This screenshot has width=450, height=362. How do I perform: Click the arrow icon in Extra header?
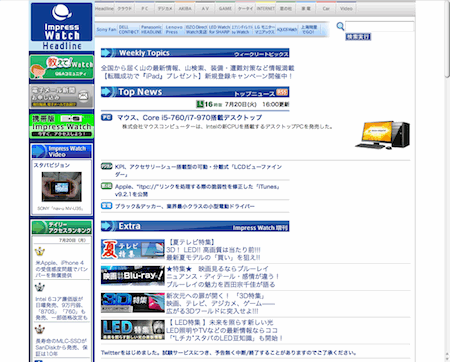[x=107, y=226]
